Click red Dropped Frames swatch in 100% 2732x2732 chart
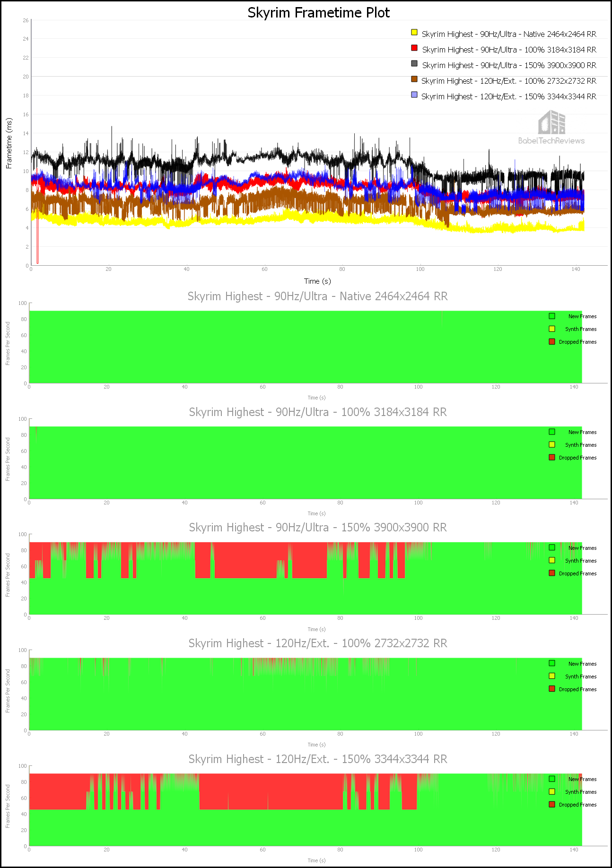This screenshot has height=868, width=612. pyautogui.click(x=552, y=689)
